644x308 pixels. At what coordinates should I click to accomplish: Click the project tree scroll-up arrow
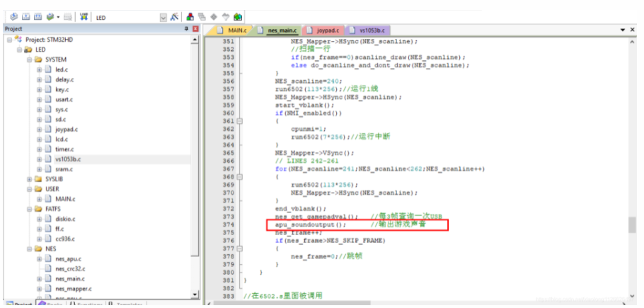click(195, 40)
